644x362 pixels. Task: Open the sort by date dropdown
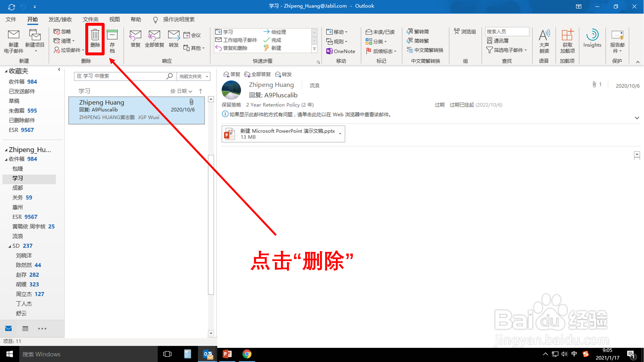[182, 91]
